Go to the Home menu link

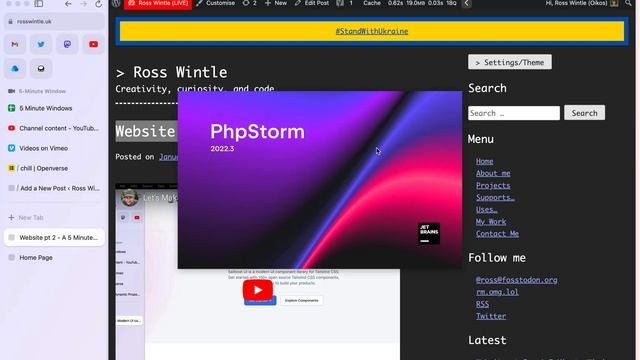pyautogui.click(x=484, y=162)
